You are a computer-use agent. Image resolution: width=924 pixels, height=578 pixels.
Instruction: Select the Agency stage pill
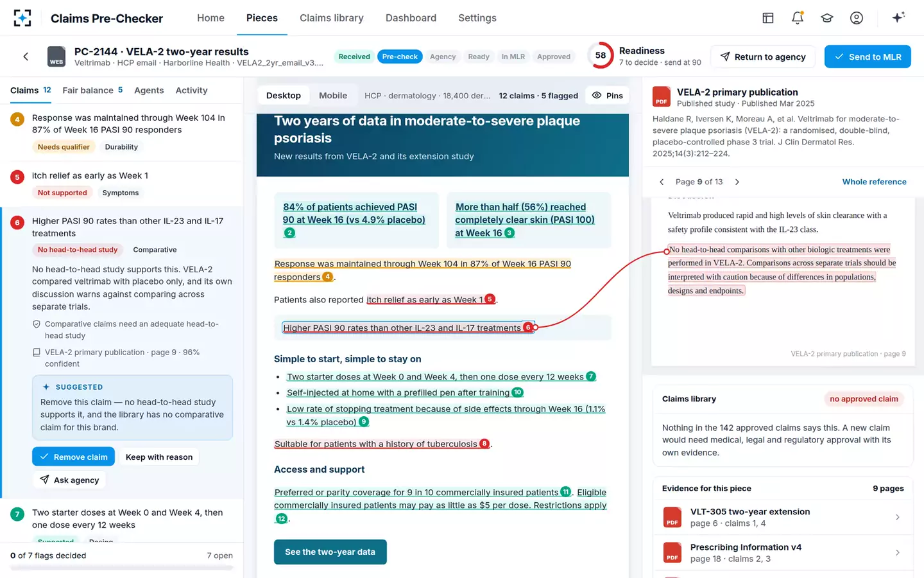(443, 57)
